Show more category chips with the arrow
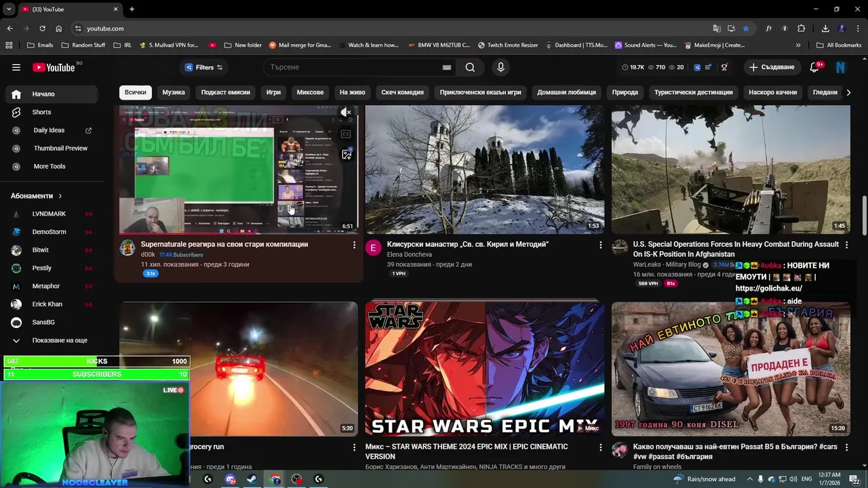This screenshot has height=488, width=868. coord(848,92)
